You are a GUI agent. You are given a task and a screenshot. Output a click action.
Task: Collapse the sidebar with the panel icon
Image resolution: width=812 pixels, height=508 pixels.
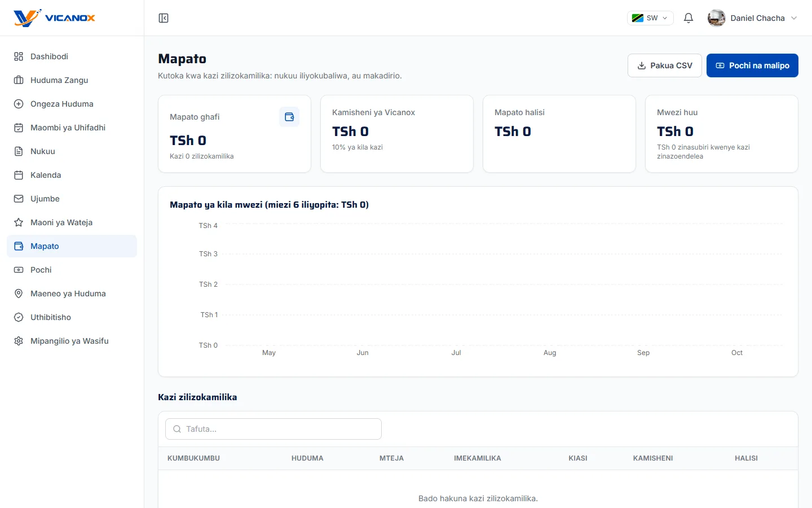pyautogui.click(x=164, y=18)
